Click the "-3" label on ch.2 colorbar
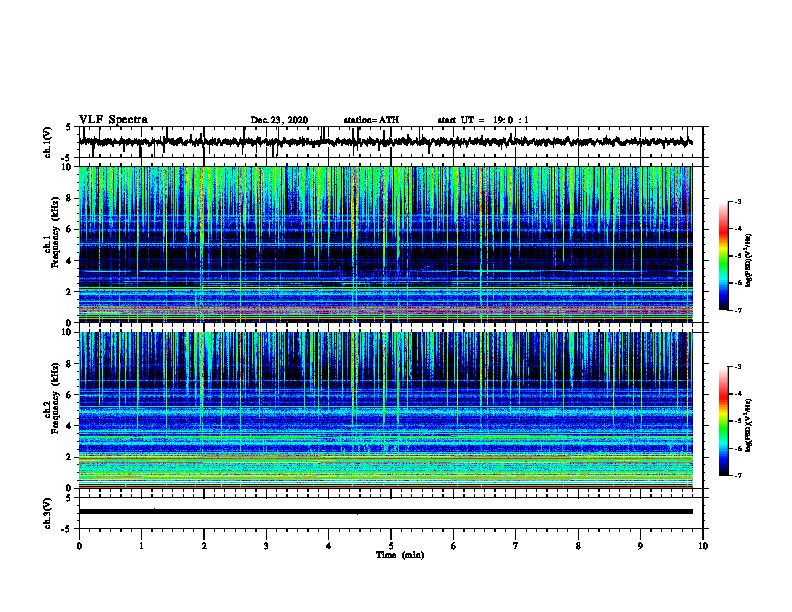Viewport: 792px width, 612px height. [738, 367]
